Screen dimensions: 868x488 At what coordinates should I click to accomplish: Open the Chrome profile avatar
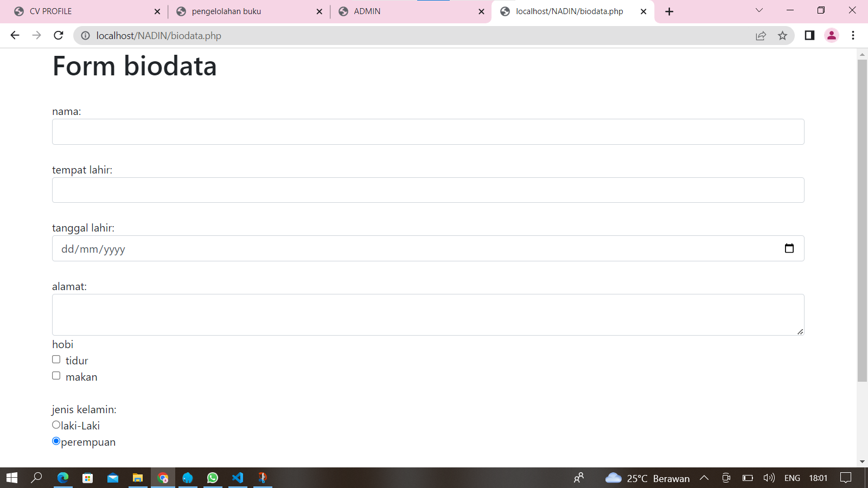point(831,35)
